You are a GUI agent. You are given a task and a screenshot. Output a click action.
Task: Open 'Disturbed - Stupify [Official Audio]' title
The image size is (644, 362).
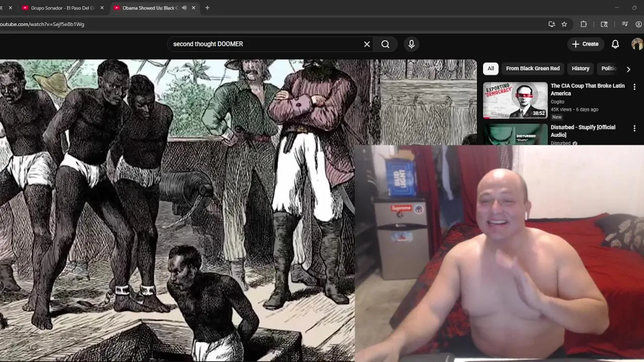[583, 131]
